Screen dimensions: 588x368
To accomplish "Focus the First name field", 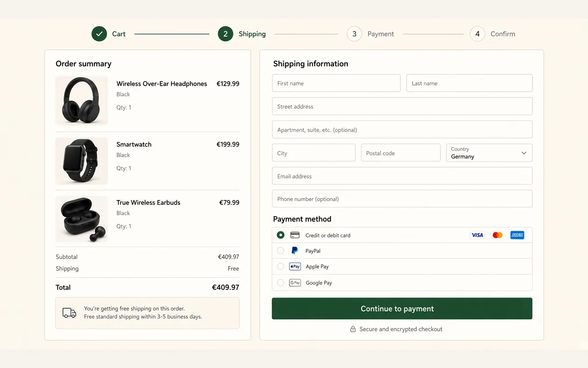I will pyautogui.click(x=336, y=83).
